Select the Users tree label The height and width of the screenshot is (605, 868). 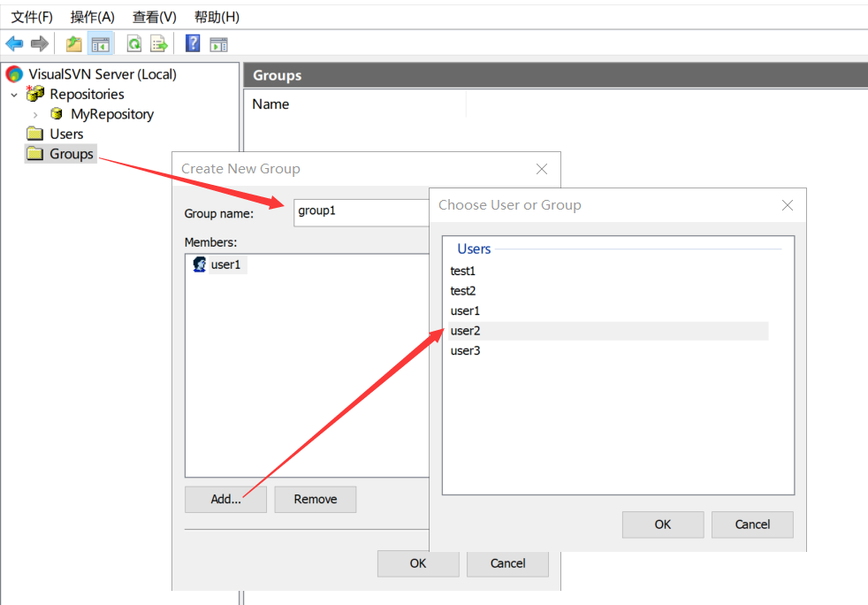[66, 134]
